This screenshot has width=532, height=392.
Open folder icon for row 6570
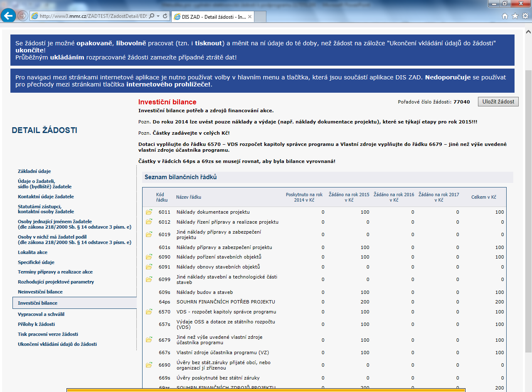149,312
